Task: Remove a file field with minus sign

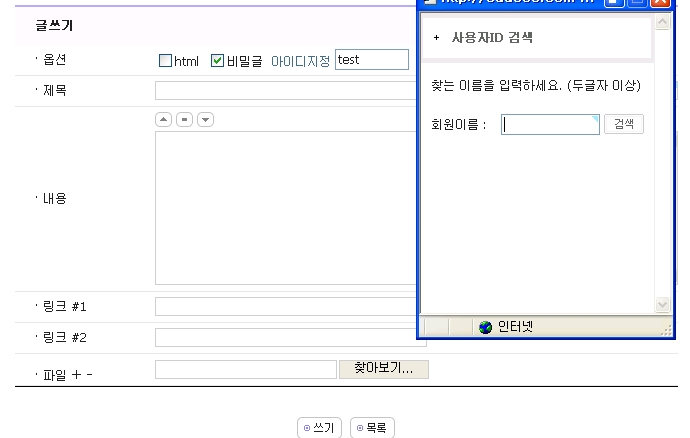Action: (89, 375)
